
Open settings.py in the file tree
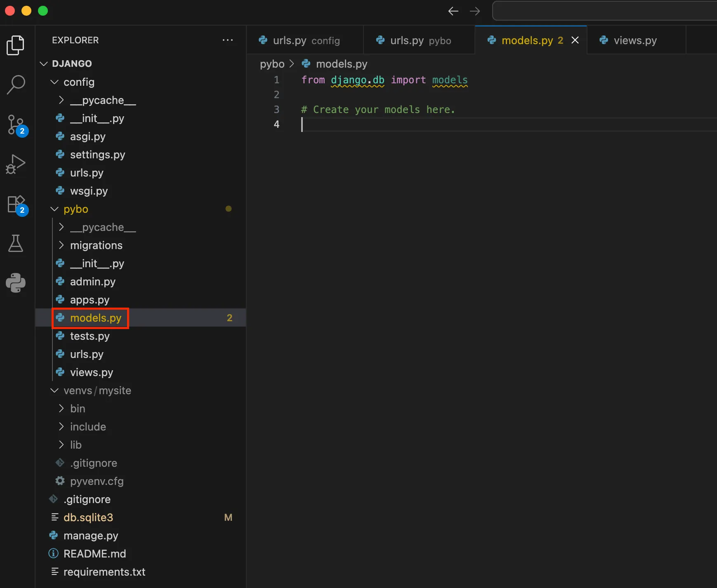click(97, 155)
